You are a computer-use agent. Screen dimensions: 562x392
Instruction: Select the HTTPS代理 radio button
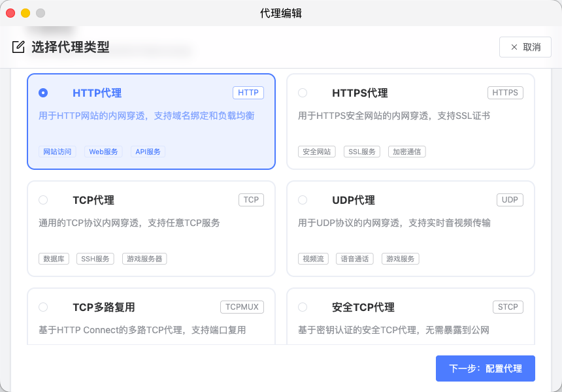303,93
